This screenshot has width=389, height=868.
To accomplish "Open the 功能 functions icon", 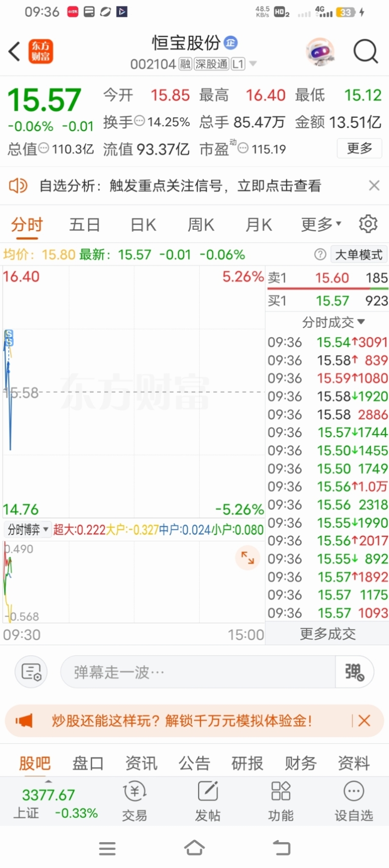I will pyautogui.click(x=281, y=802).
